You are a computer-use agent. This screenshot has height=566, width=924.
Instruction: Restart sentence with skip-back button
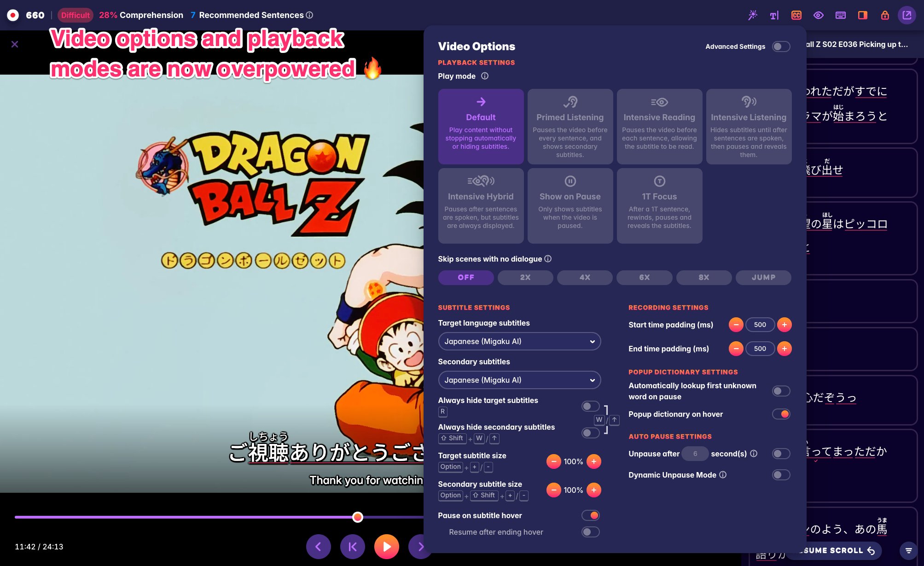tap(353, 547)
